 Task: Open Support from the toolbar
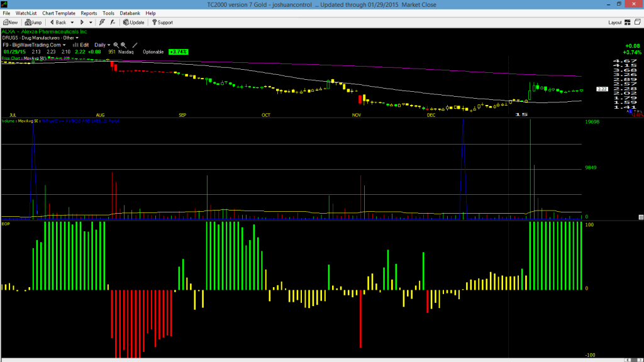click(162, 23)
